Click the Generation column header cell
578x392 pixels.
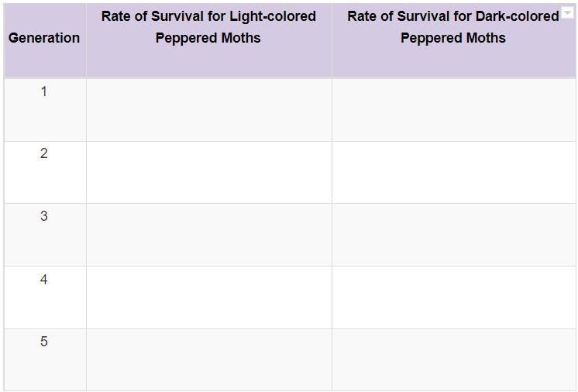click(44, 38)
